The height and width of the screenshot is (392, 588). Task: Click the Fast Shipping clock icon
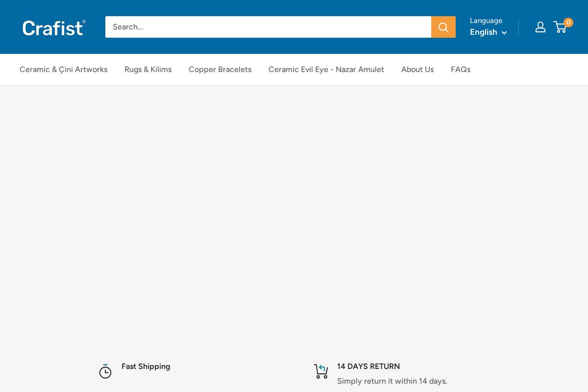click(105, 371)
